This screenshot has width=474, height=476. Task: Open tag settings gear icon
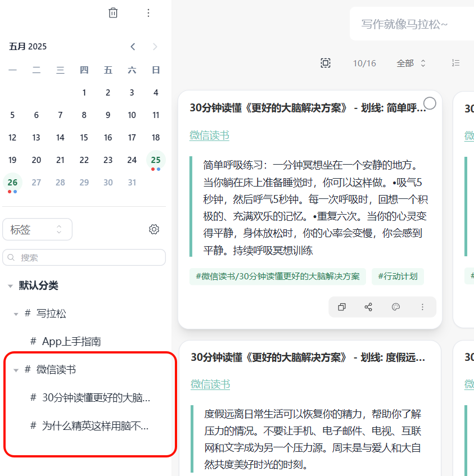(x=154, y=229)
